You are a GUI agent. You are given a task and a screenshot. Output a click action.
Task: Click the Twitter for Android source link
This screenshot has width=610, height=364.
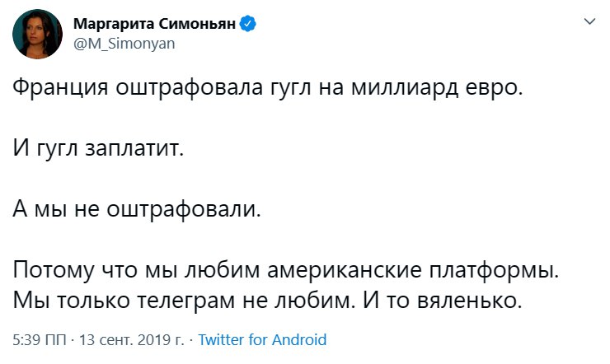(x=263, y=339)
